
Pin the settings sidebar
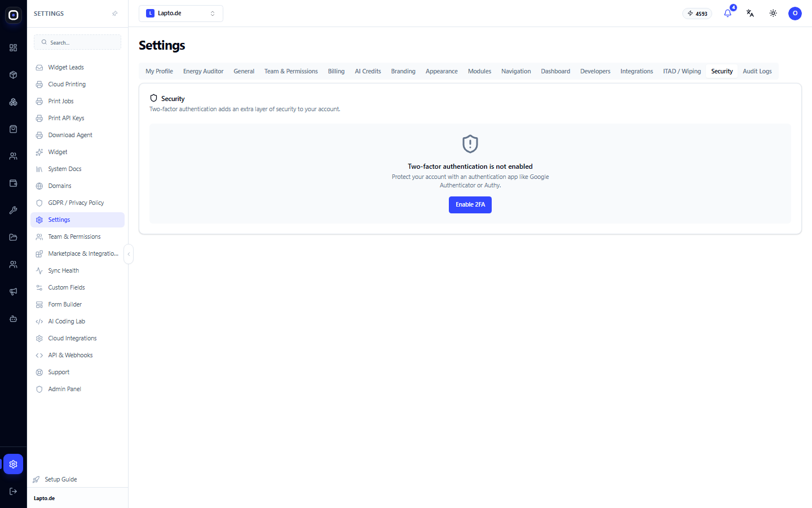click(x=115, y=14)
